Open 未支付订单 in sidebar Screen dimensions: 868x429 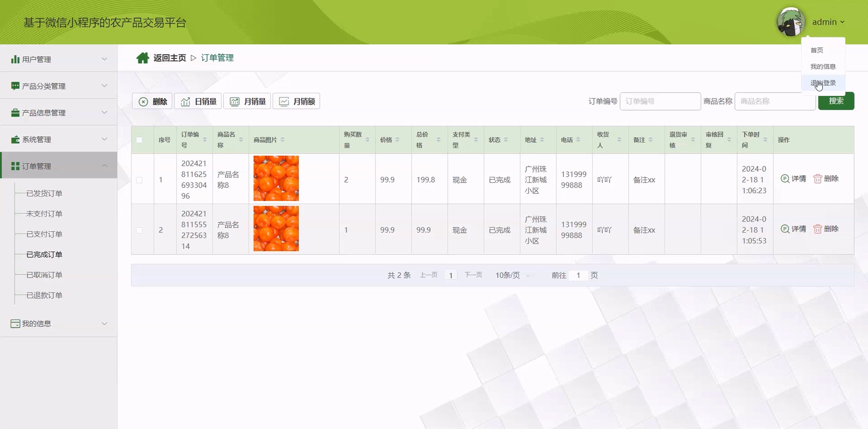pyautogui.click(x=44, y=214)
